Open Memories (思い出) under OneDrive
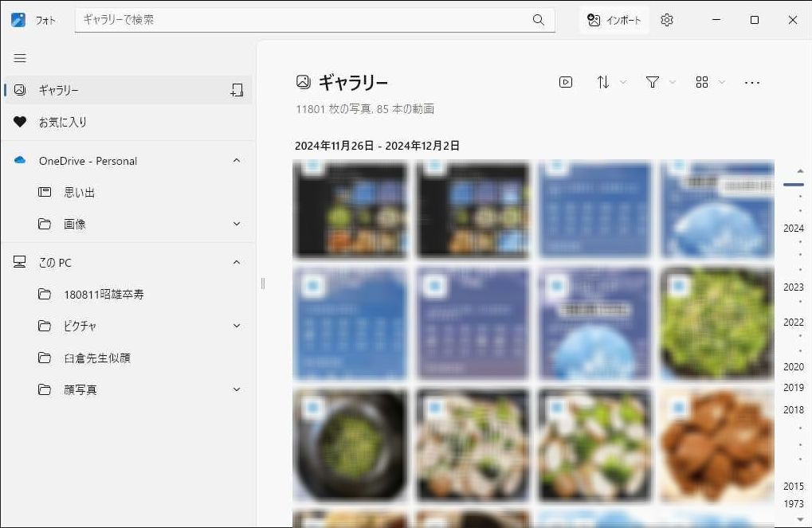812x528 pixels. [80, 193]
